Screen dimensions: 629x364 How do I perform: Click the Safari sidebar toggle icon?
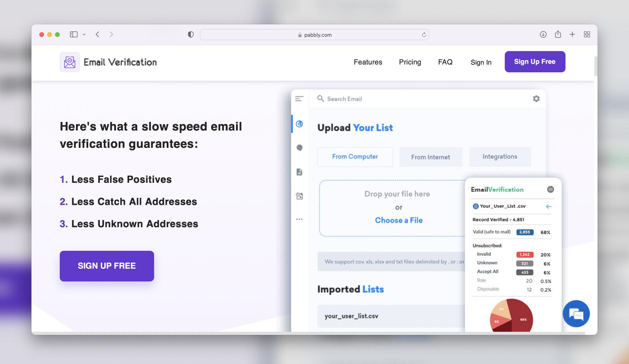(74, 35)
